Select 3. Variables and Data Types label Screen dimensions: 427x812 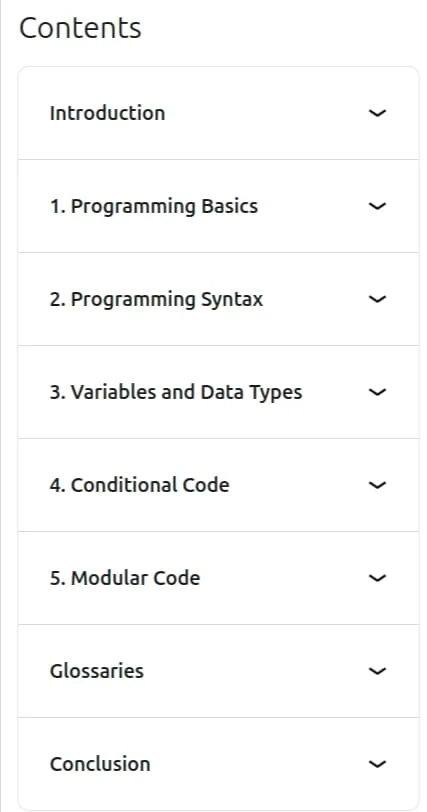click(x=176, y=392)
